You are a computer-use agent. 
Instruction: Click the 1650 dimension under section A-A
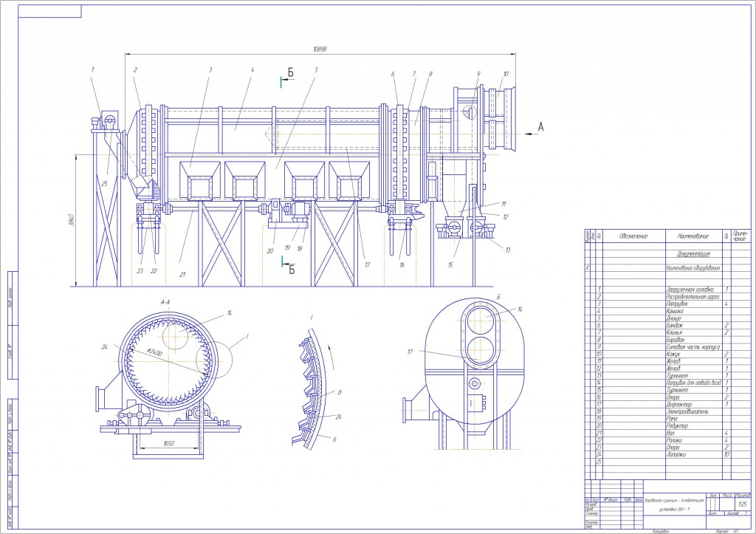tap(168, 444)
